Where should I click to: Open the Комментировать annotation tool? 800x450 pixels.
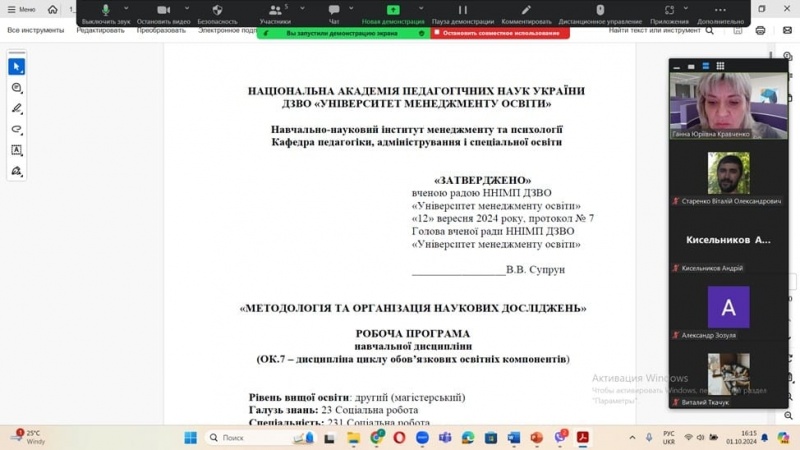(x=526, y=12)
